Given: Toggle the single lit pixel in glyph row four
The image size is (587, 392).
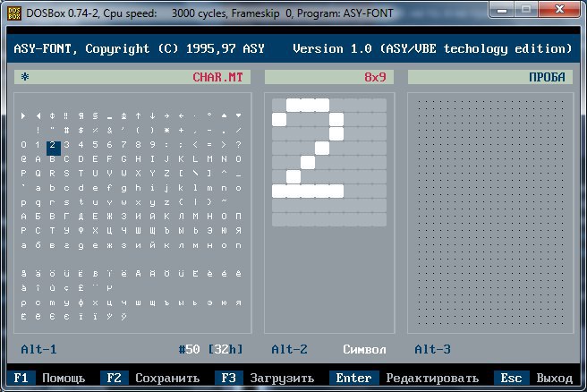Looking at the screenshot, I should (x=322, y=148).
